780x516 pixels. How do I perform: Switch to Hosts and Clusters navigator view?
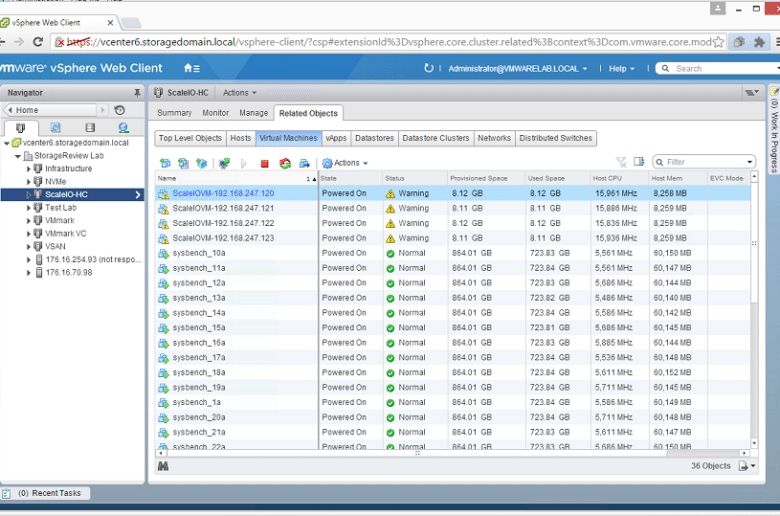coord(20,128)
